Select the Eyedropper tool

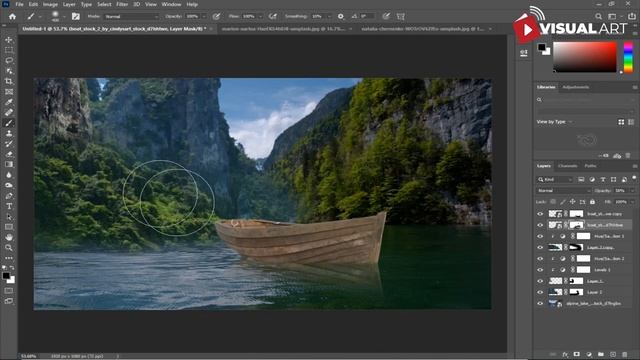[x=9, y=102]
